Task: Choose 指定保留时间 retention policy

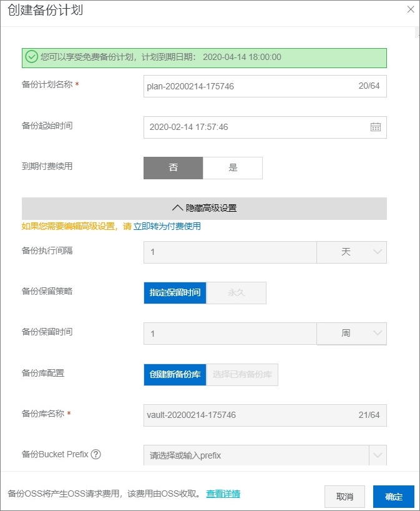Action: [x=175, y=292]
